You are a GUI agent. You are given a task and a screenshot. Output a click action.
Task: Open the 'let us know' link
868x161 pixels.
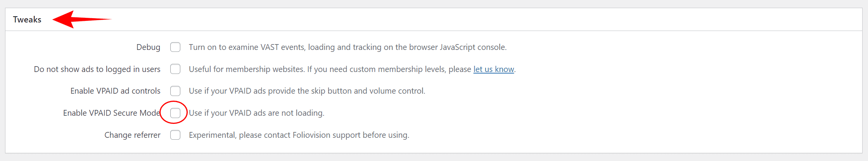(x=494, y=69)
